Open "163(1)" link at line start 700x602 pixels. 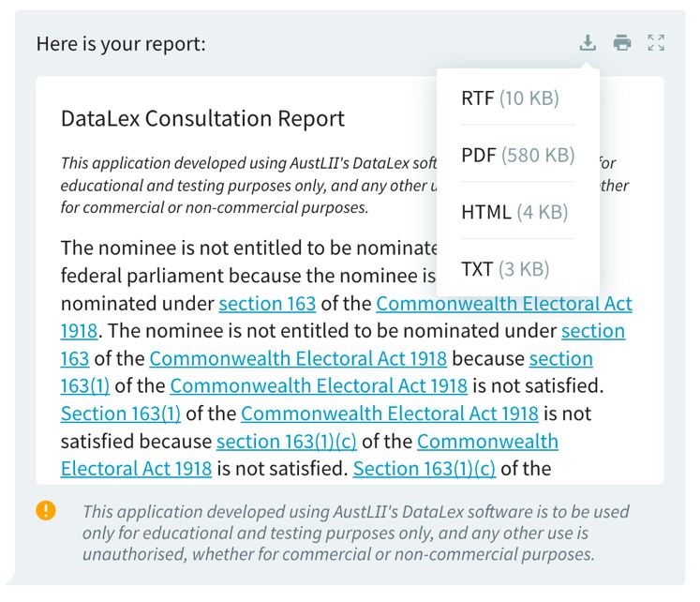[85, 385]
